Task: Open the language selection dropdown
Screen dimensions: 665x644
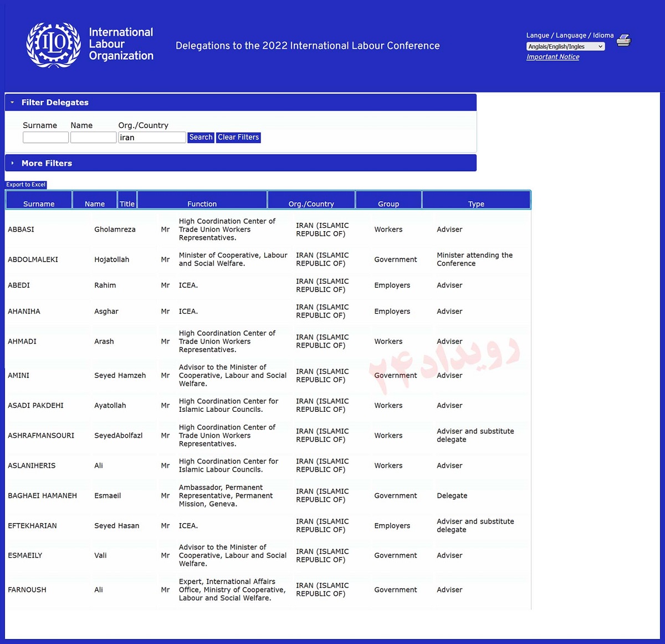Action: (x=565, y=47)
